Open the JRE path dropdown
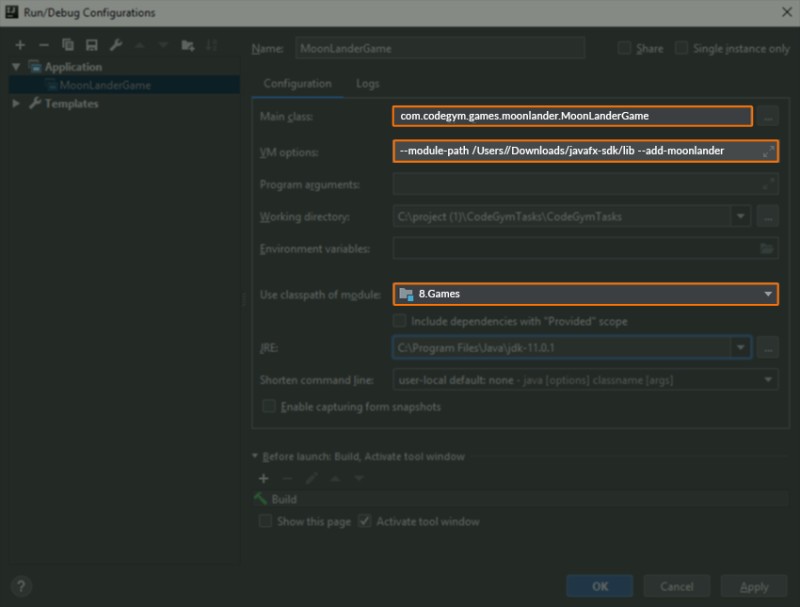800x607 pixels. (x=740, y=348)
